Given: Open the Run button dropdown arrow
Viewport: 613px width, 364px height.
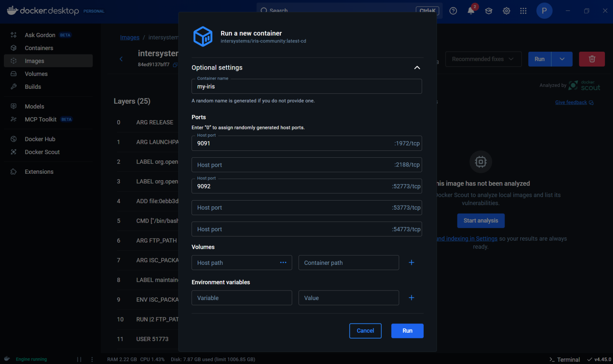Looking at the screenshot, I should 562,59.
